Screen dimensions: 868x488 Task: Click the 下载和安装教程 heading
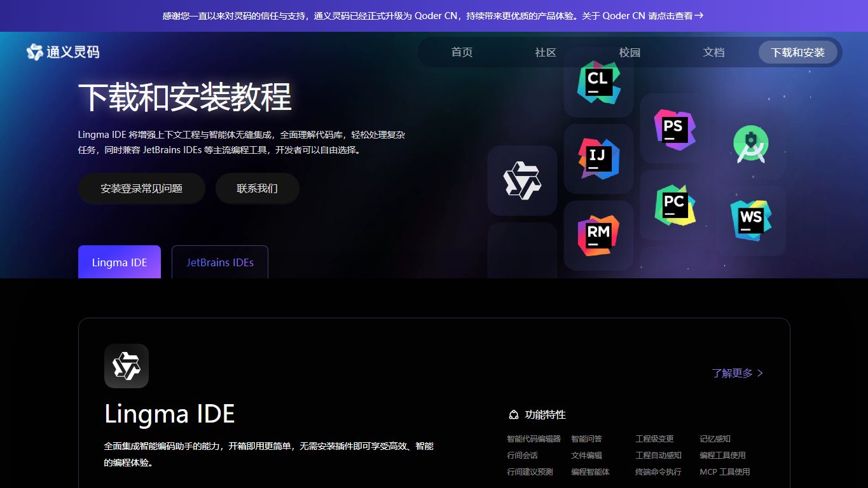point(185,97)
